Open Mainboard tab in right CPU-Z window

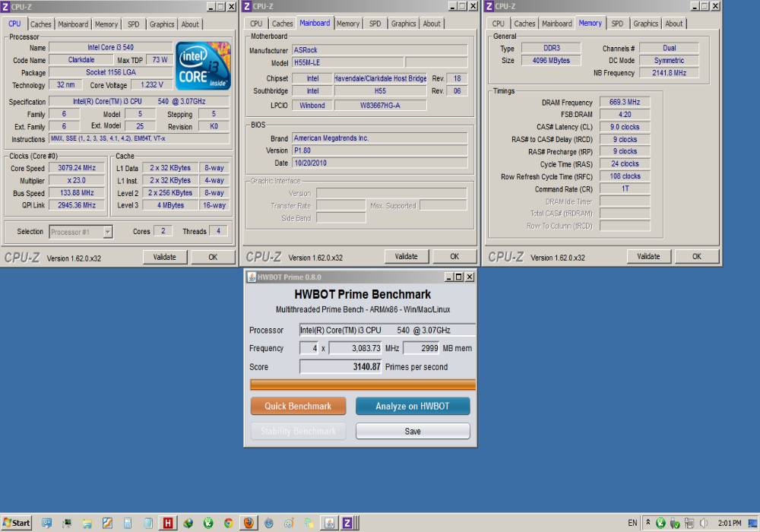pos(557,24)
